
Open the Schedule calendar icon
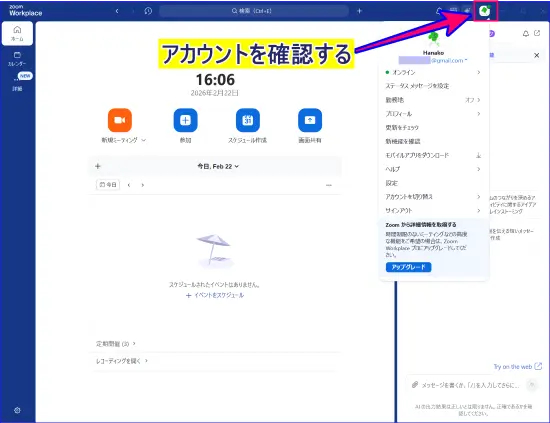click(x=248, y=120)
